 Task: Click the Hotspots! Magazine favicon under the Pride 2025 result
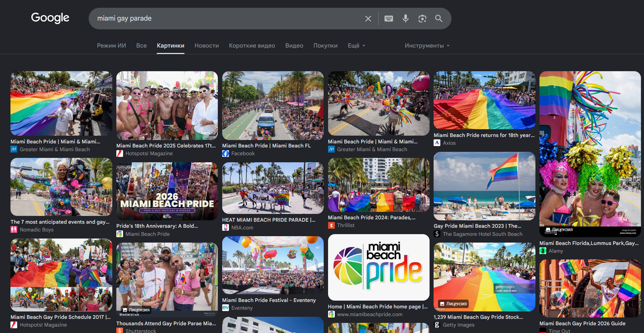pos(120,154)
